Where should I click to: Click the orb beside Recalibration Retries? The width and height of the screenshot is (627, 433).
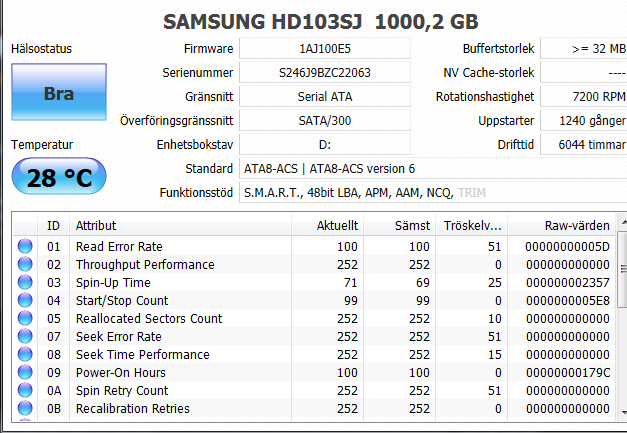tap(25, 408)
